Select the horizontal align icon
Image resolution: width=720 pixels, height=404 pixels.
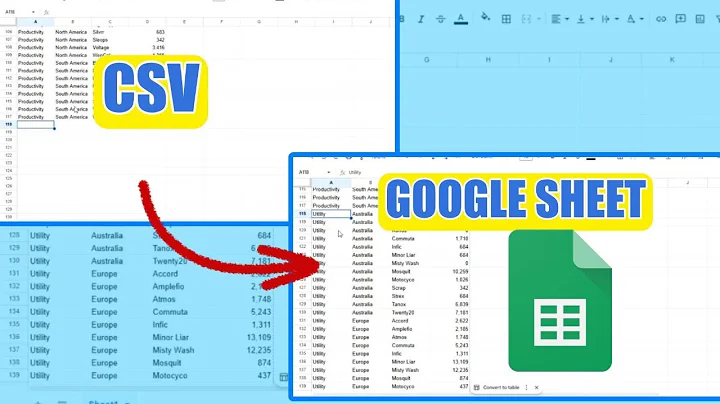click(556, 19)
